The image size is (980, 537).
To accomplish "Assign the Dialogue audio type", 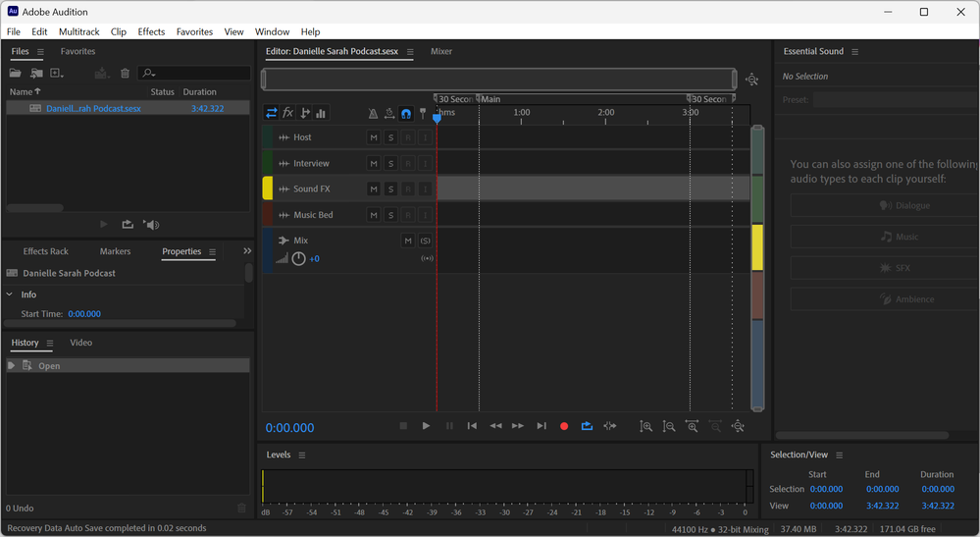I will coord(904,205).
